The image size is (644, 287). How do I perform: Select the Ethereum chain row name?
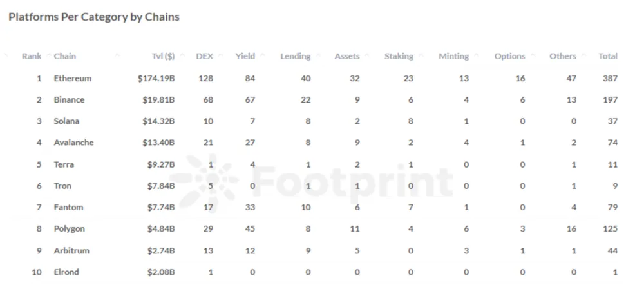(73, 79)
